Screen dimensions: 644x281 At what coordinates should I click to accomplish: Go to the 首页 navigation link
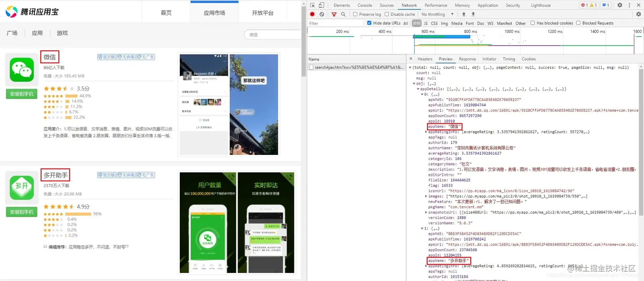166,13
